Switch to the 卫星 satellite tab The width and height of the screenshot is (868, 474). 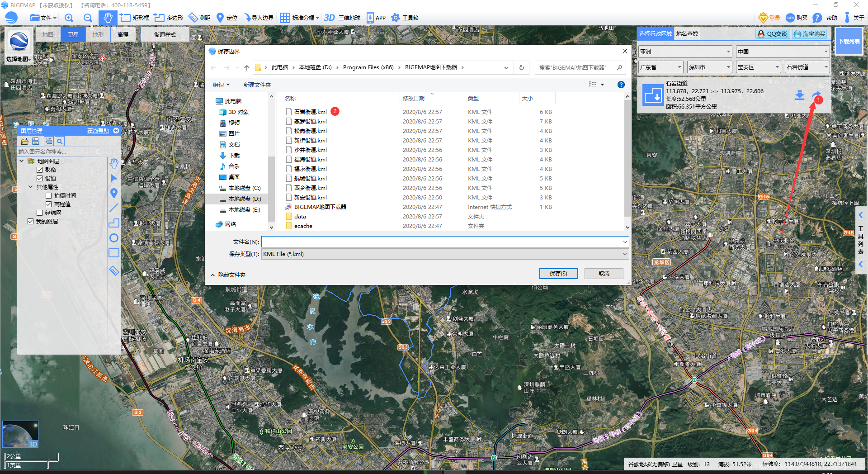click(x=73, y=34)
